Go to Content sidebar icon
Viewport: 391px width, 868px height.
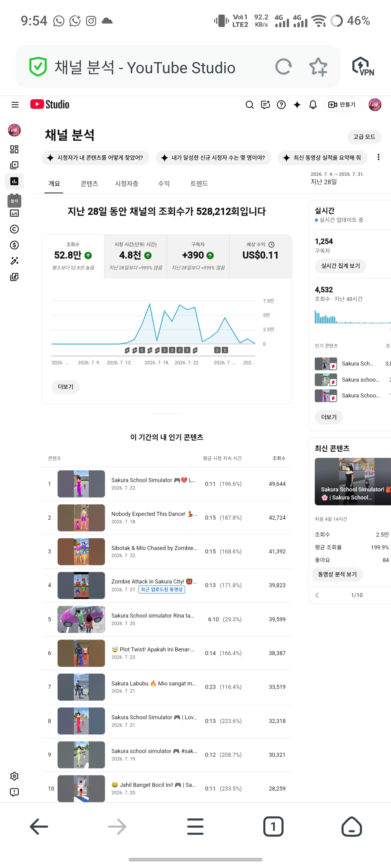click(x=14, y=166)
